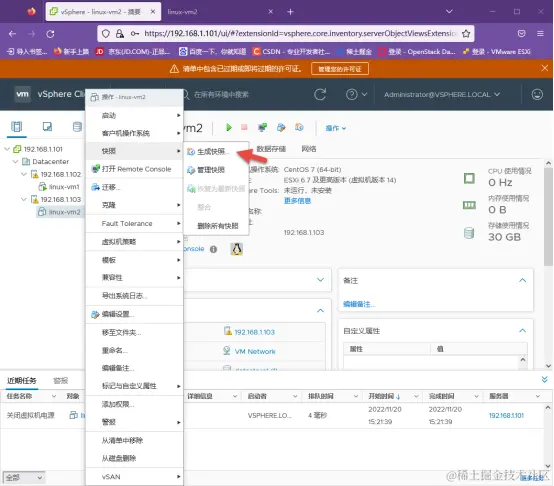Click the info icon beside console link

[213, 249]
